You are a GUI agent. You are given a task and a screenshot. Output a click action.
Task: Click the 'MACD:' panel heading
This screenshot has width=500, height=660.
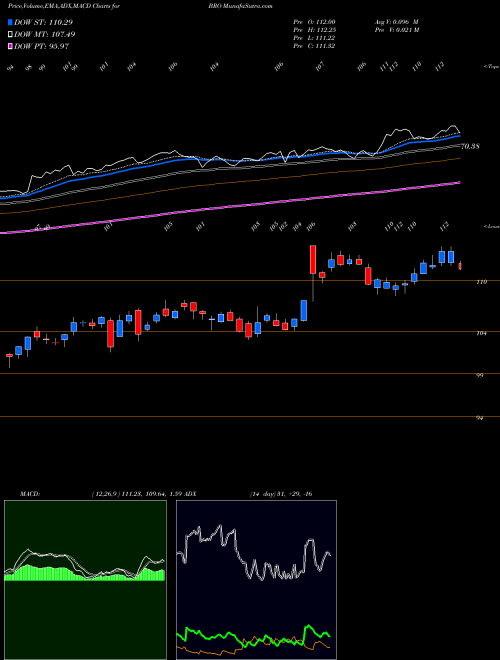[29, 494]
